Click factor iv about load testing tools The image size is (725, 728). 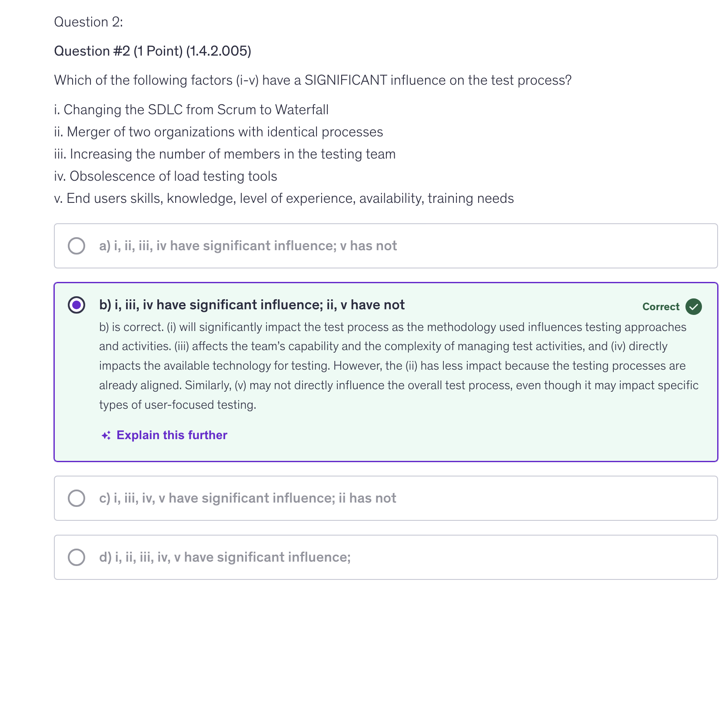pyautogui.click(x=166, y=176)
